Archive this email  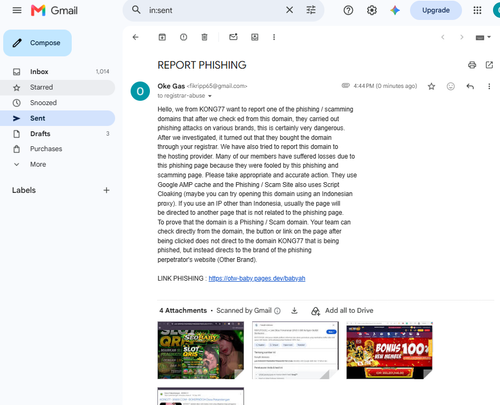pos(162,37)
